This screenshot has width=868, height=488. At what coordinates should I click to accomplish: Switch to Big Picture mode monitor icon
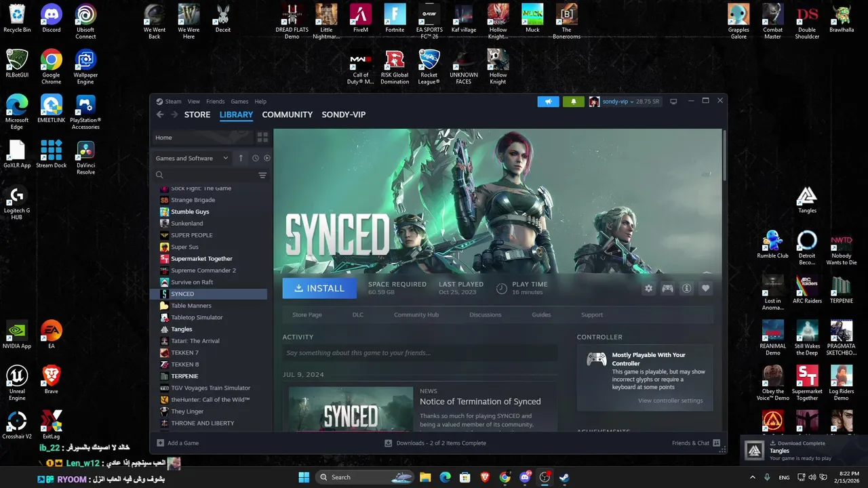coord(673,102)
